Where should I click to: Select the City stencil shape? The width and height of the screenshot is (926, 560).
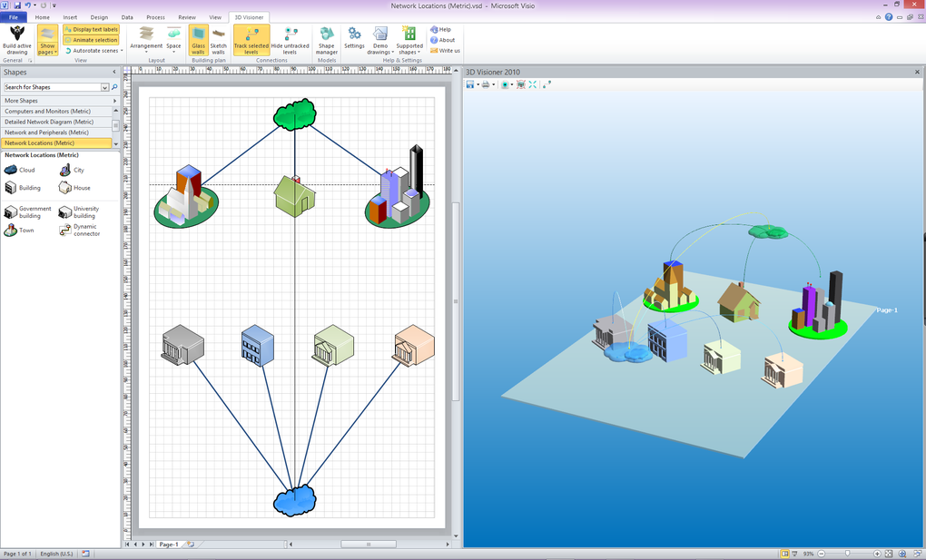pyautogui.click(x=72, y=170)
